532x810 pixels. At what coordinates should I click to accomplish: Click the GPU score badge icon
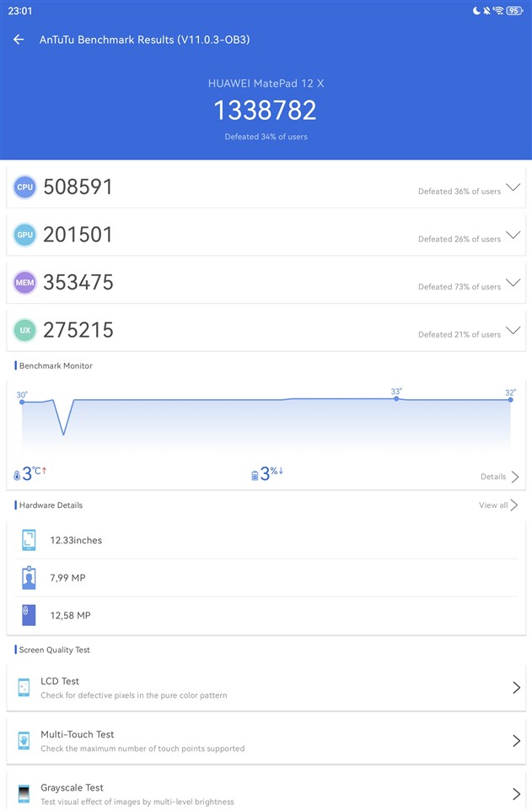[25, 235]
